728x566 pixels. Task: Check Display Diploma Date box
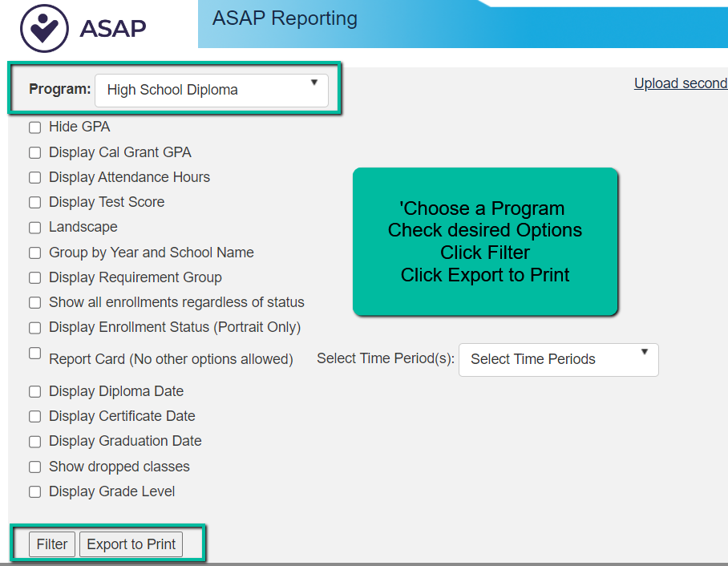tap(34, 391)
